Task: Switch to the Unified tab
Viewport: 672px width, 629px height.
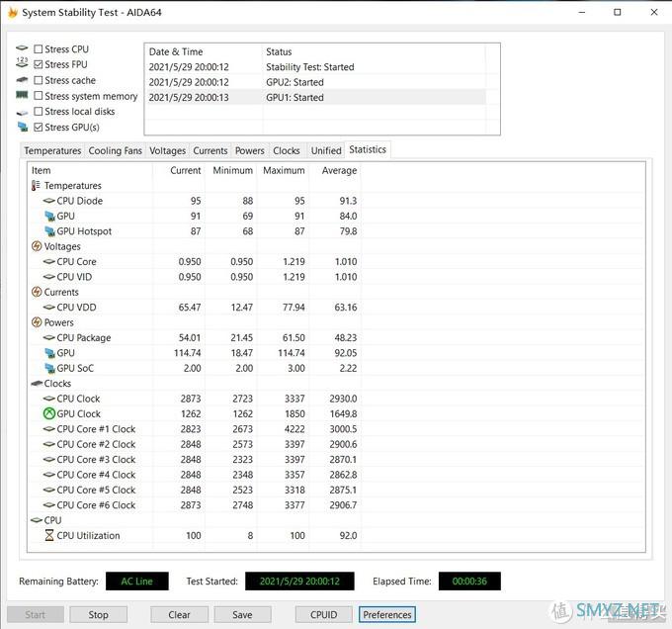Action: (x=326, y=150)
